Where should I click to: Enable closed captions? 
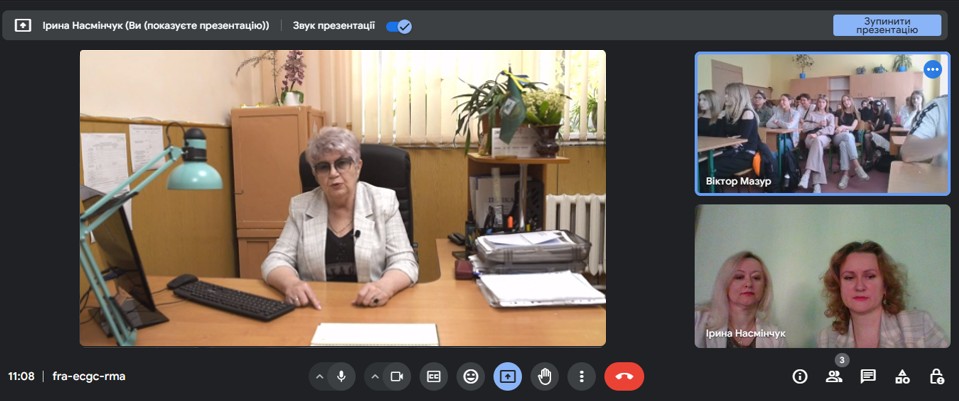434,377
